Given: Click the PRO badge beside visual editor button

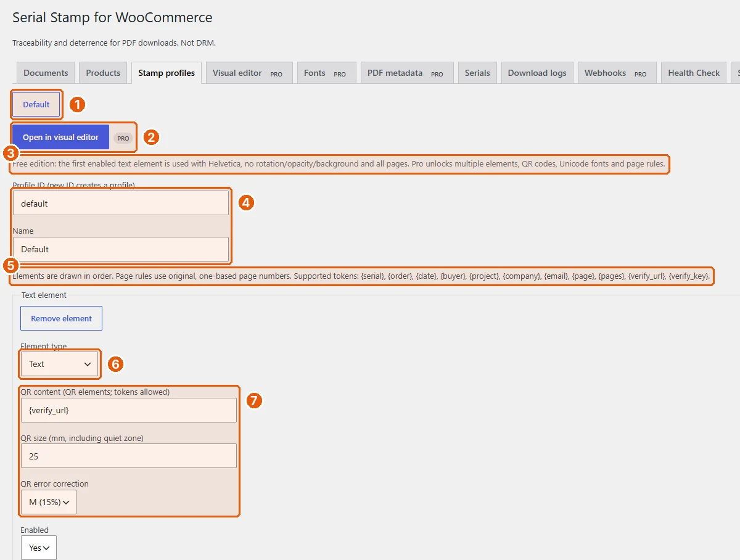Looking at the screenshot, I should pos(123,138).
